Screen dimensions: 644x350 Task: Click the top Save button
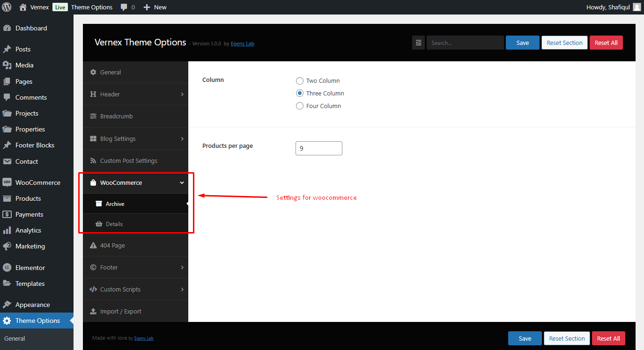pyautogui.click(x=523, y=43)
